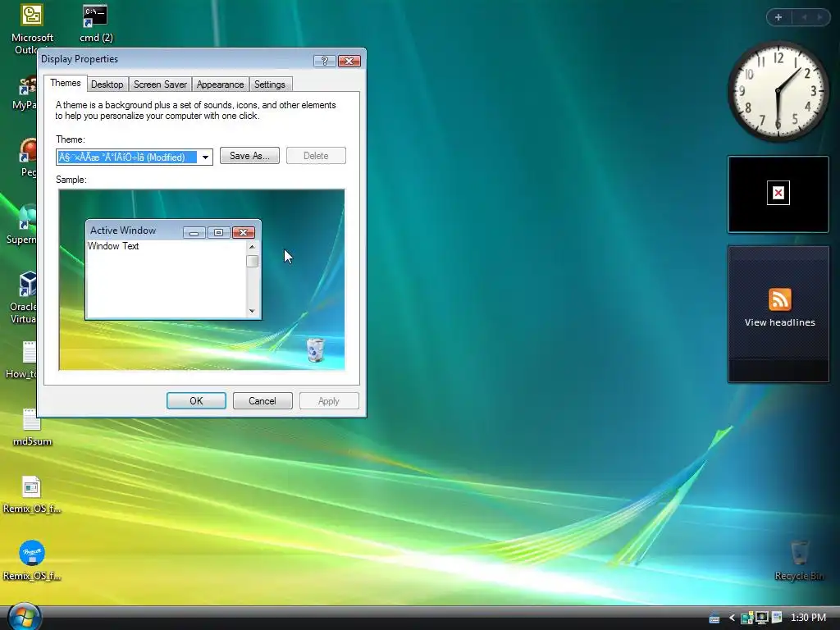840x630 pixels.
Task: Click the orange RSS feed icon
Action: [780, 299]
